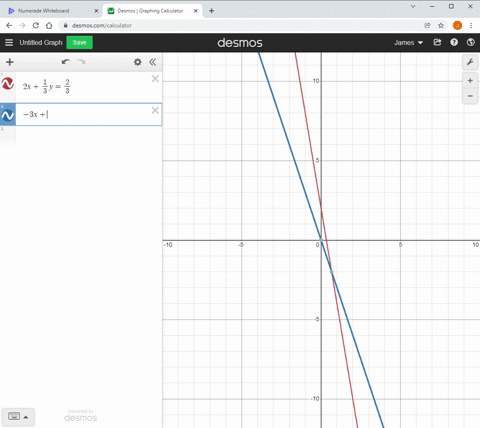Open the James account dropdown
This screenshot has width=480, height=428.
[x=408, y=43]
